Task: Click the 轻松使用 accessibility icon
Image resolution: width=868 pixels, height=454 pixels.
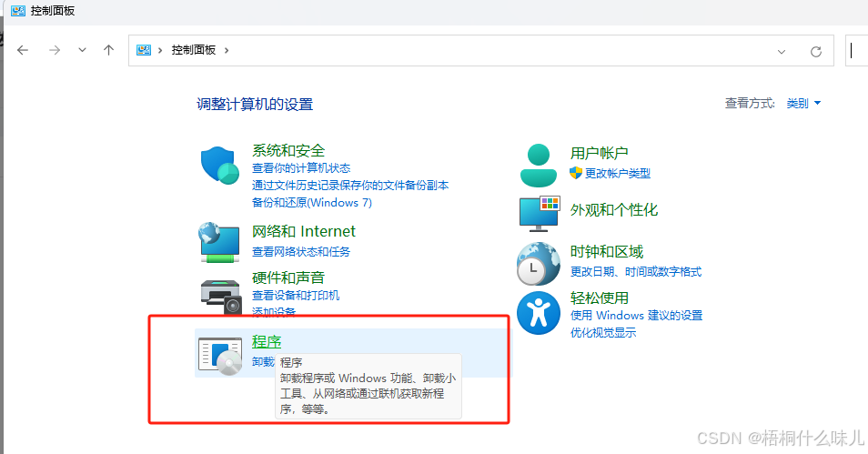Action: click(x=539, y=313)
